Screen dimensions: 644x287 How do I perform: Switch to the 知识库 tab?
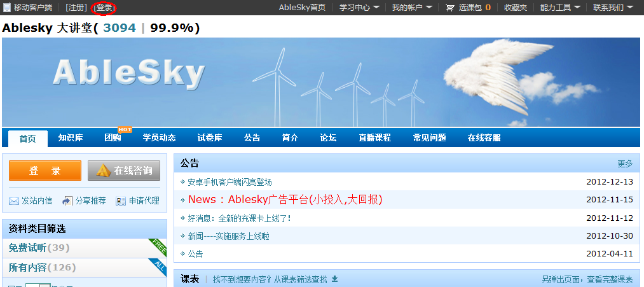click(x=71, y=137)
